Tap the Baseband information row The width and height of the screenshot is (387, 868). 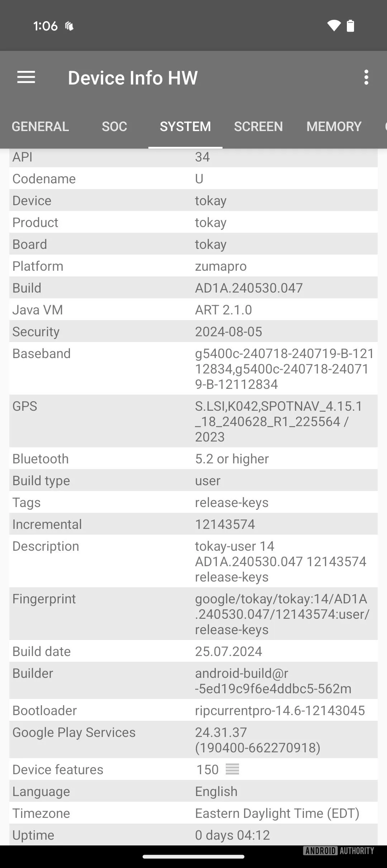click(193, 369)
